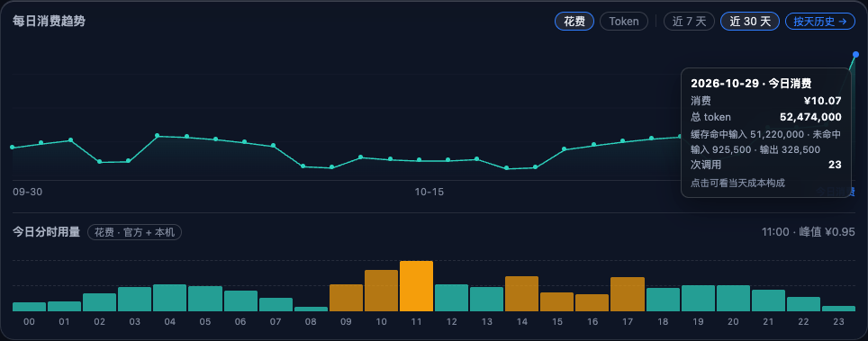Viewport: 868px width, 341px height.
Task: Select the hour 19 bar
Action: pos(698,299)
